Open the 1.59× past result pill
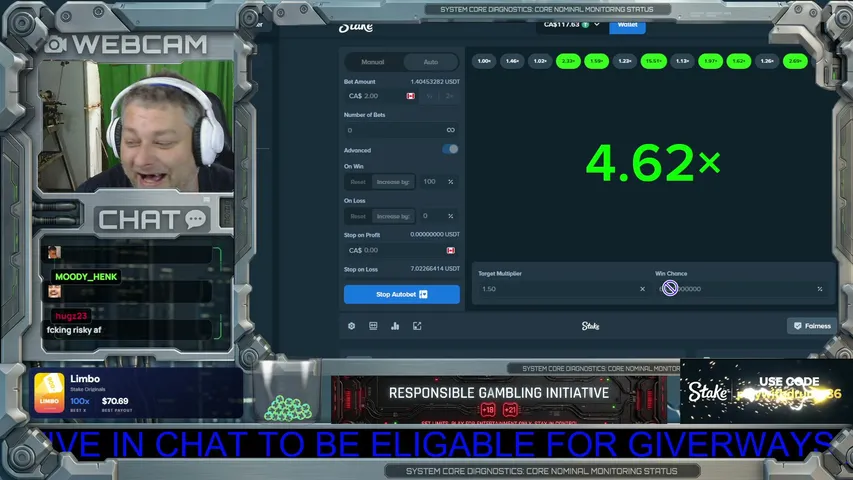The image size is (853, 480). tap(597, 61)
